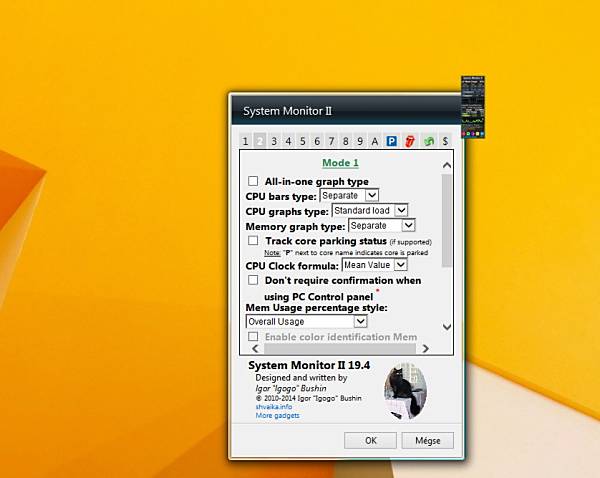Screen dimensions: 600x478
Task: Enable Track core parking status checkbox
Action: click(x=253, y=240)
